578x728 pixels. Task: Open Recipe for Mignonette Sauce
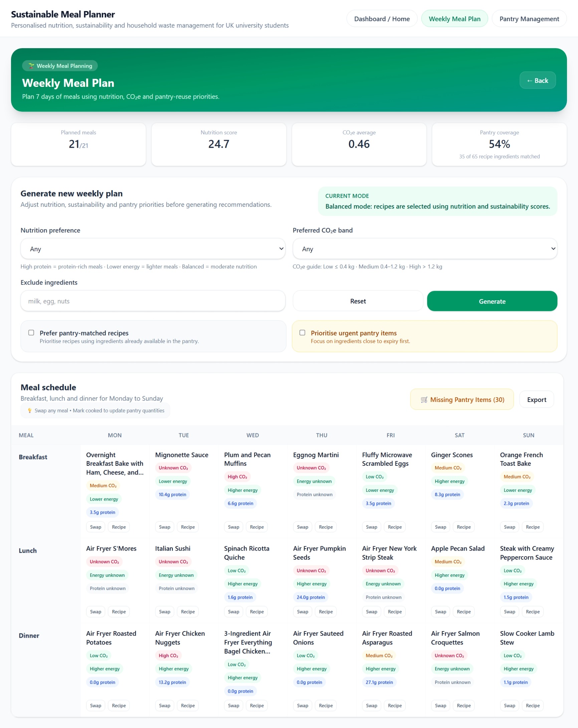click(188, 527)
